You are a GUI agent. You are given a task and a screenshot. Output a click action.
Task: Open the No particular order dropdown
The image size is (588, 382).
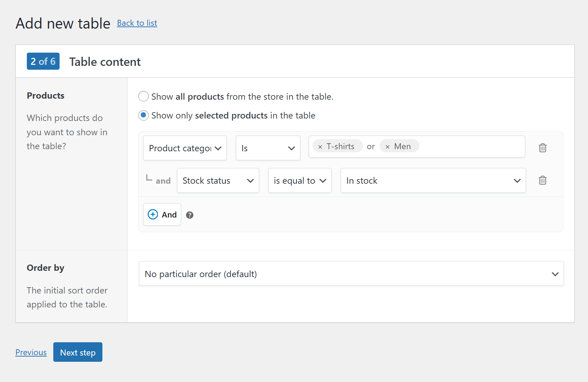pyautogui.click(x=351, y=274)
